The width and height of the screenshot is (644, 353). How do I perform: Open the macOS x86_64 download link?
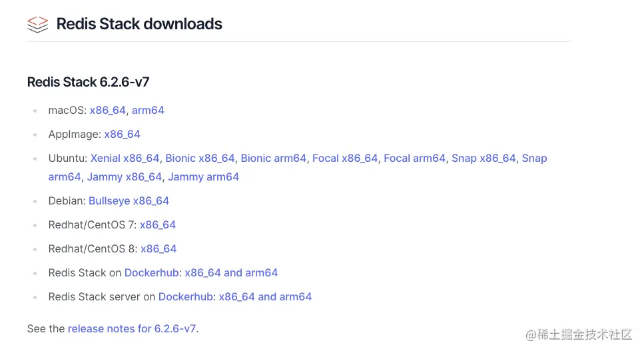(107, 110)
